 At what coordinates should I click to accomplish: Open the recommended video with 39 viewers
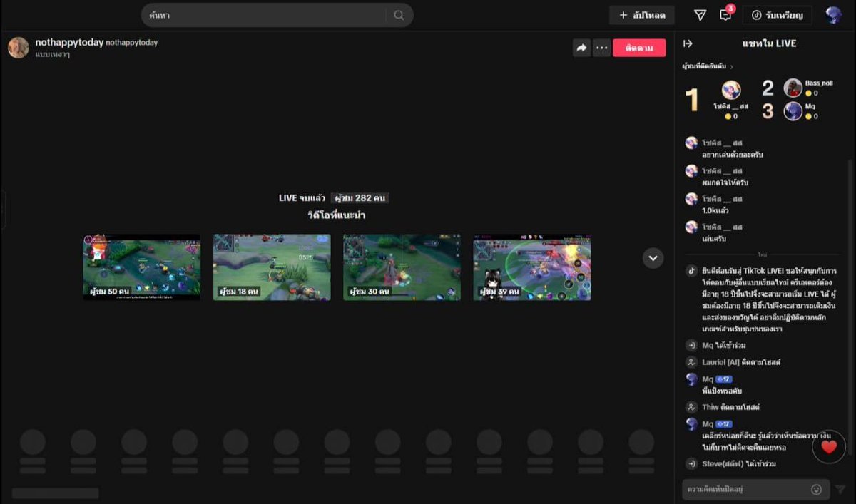click(532, 267)
